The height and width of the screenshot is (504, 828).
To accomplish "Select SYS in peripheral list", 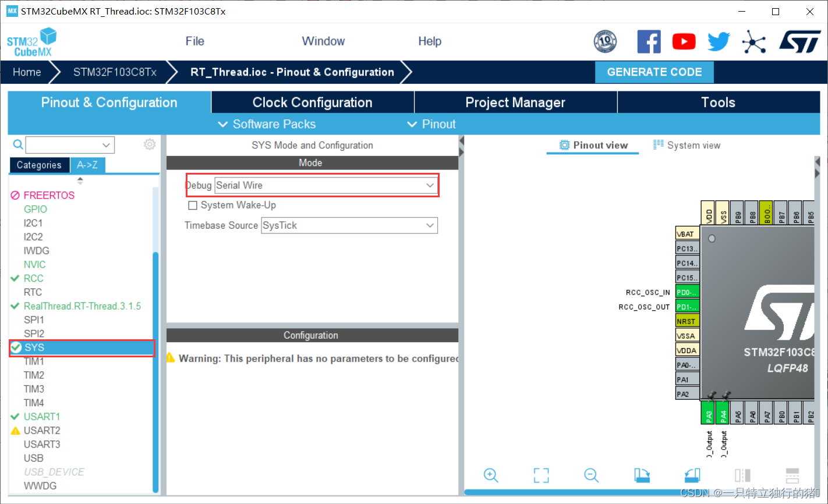I will click(82, 347).
